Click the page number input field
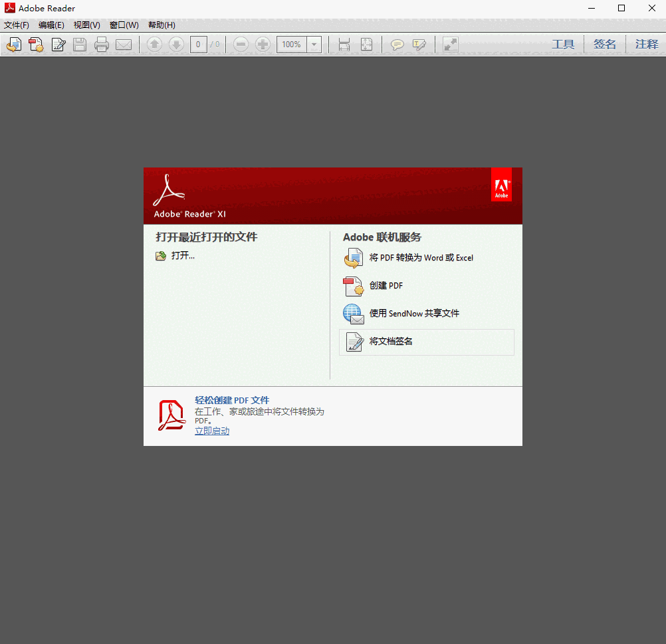Image resolution: width=666 pixels, height=644 pixels. click(198, 45)
